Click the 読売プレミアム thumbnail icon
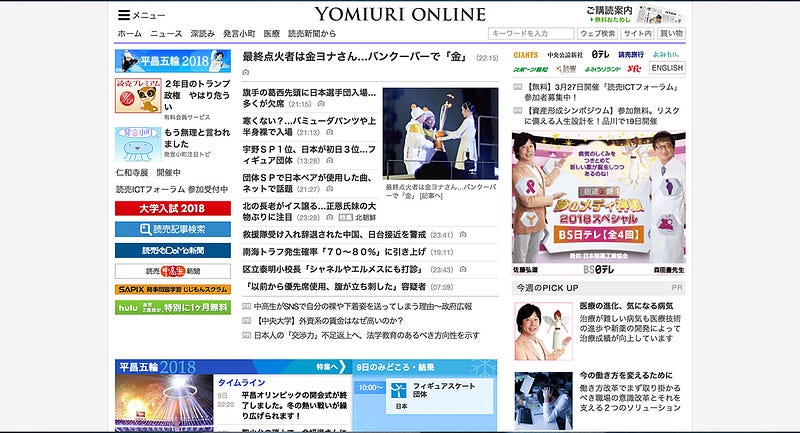800x433 pixels. coord(138,95)
